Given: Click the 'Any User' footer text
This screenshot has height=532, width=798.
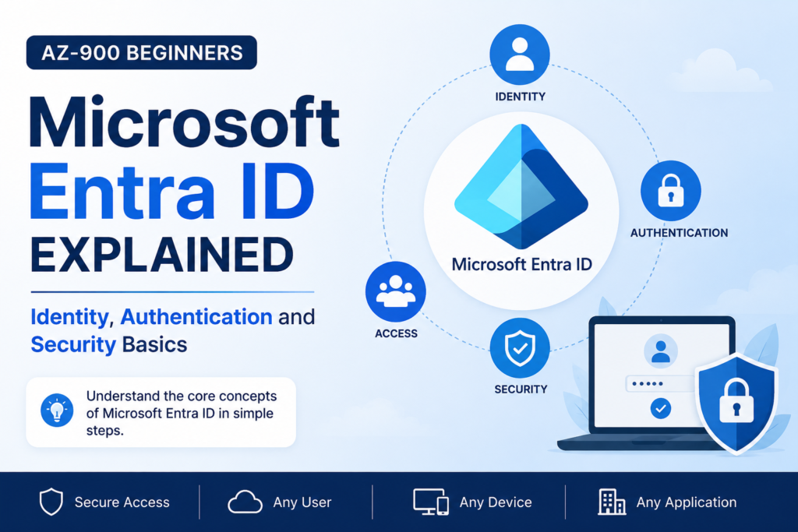Looking at the screenshot, I should pyautogui.click(x=302, y=502).
